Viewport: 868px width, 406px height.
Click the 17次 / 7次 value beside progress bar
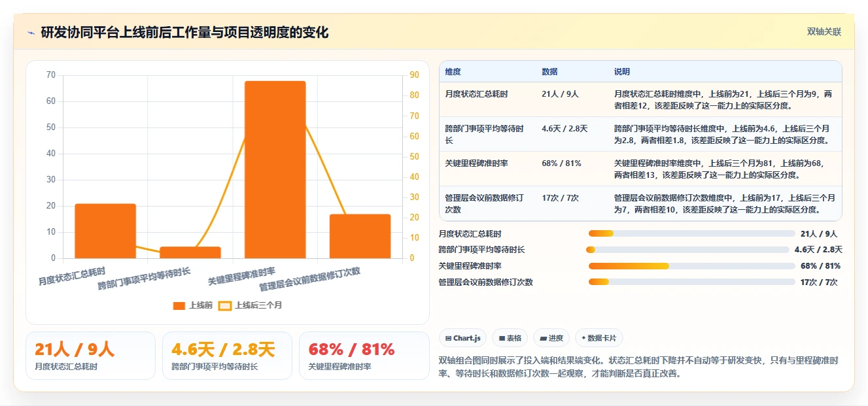tap(818, 282)
